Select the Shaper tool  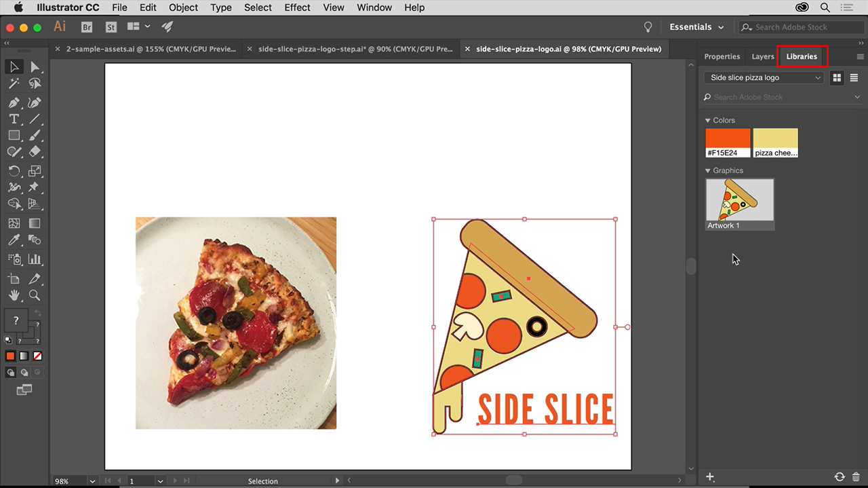click(x=14, y=151)
